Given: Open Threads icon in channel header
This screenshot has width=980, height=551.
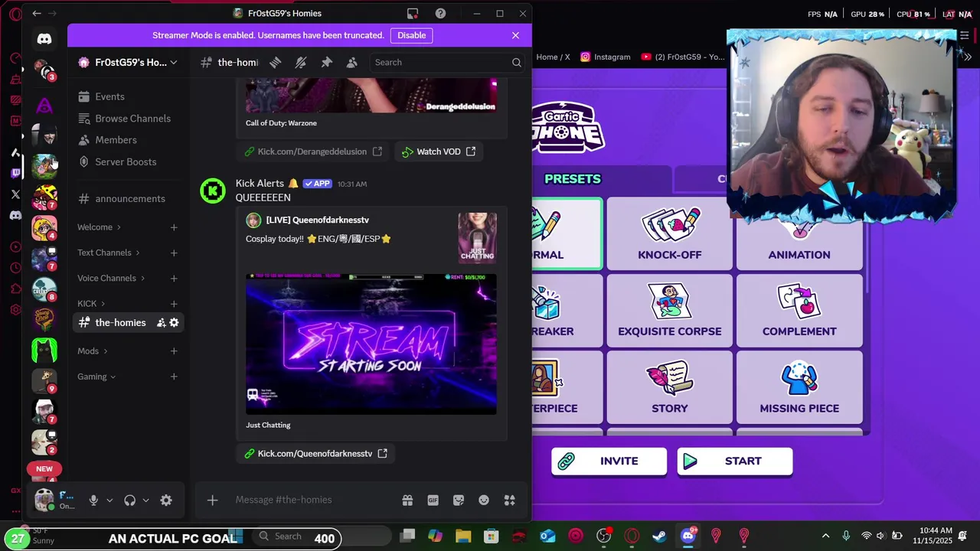Looking at the screenshot, I should [276, 63].
